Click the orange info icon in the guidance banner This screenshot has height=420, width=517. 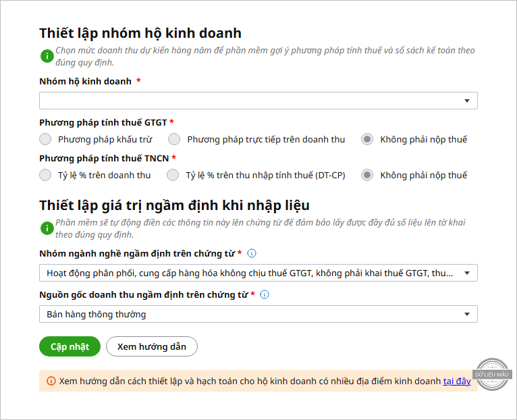tap(51, 381)
